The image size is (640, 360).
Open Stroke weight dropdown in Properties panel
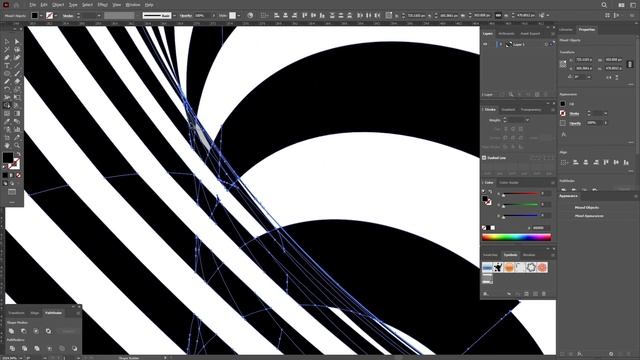[x=605, y=113]
